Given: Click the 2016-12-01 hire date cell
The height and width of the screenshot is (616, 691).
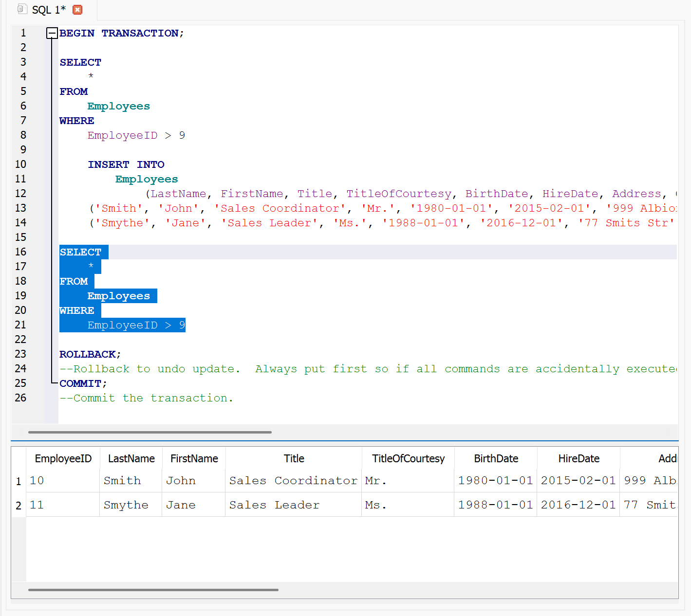Looking at the screenshot, I should 578,505.
